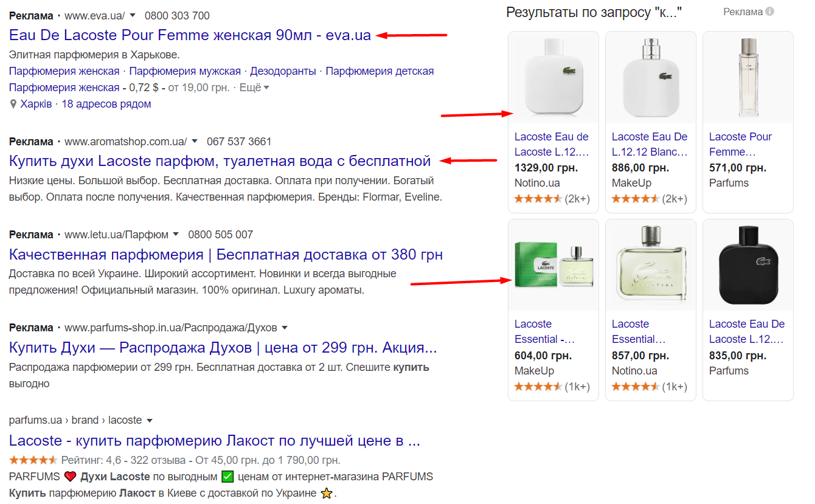Image resolution: width=815 pixels, height=504 pixels.
Task: Click the info icon next to Реклама
Action: pyautogui.click(x=770, y=12)
